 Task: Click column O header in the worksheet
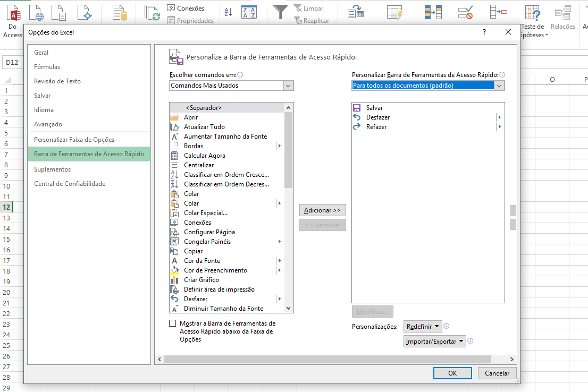coord(552,80)
